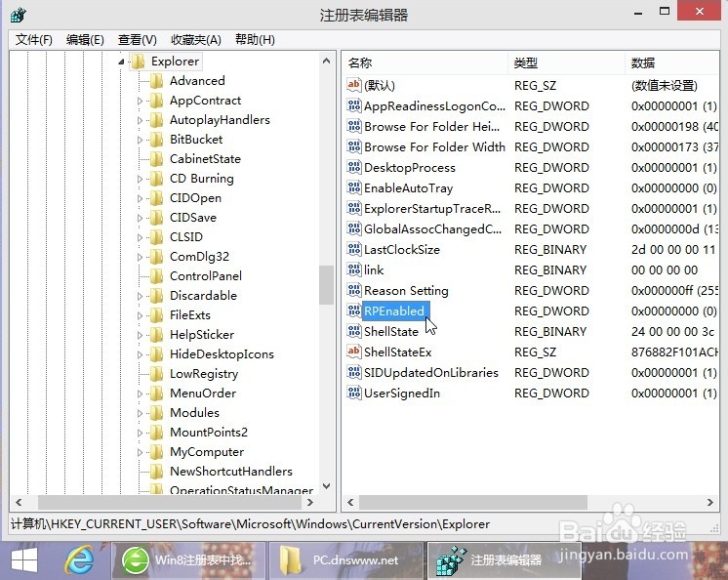Click the ControlPanel folder icon
Image resolution: width=728 pixels, height=580 pixels.
pyautogui.click(x=157, y=275)
